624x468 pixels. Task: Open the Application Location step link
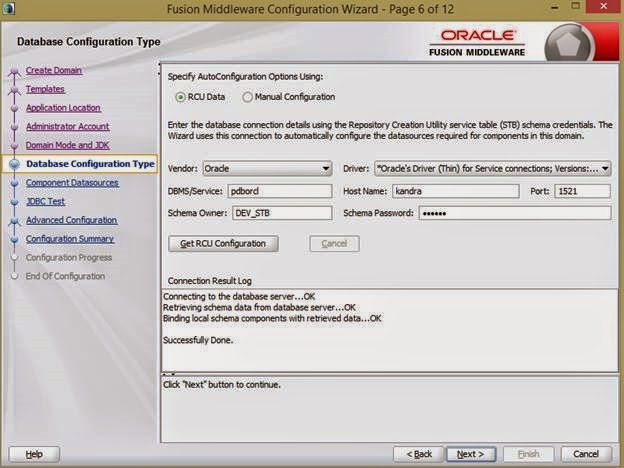[x=63, y=108]
